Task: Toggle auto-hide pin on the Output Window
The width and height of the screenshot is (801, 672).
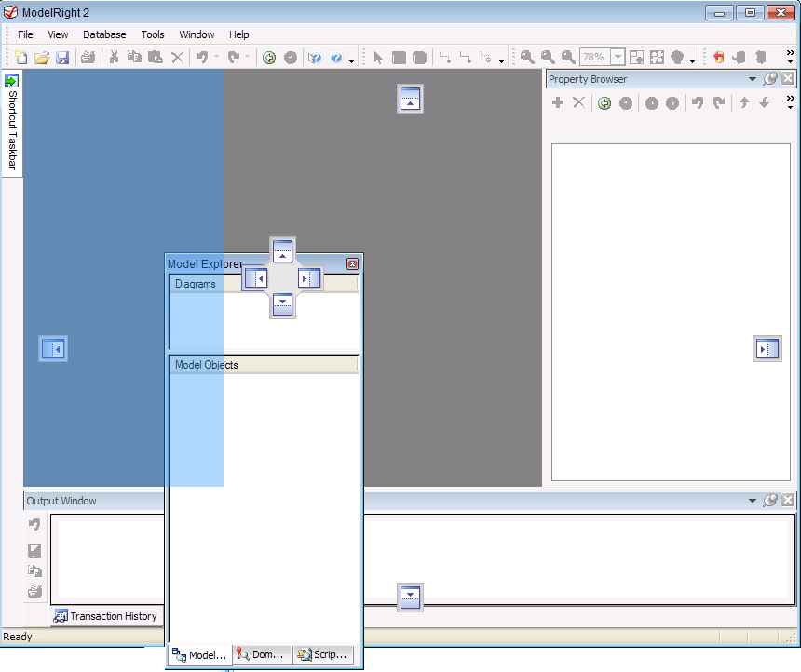Action: click(771, 501)
